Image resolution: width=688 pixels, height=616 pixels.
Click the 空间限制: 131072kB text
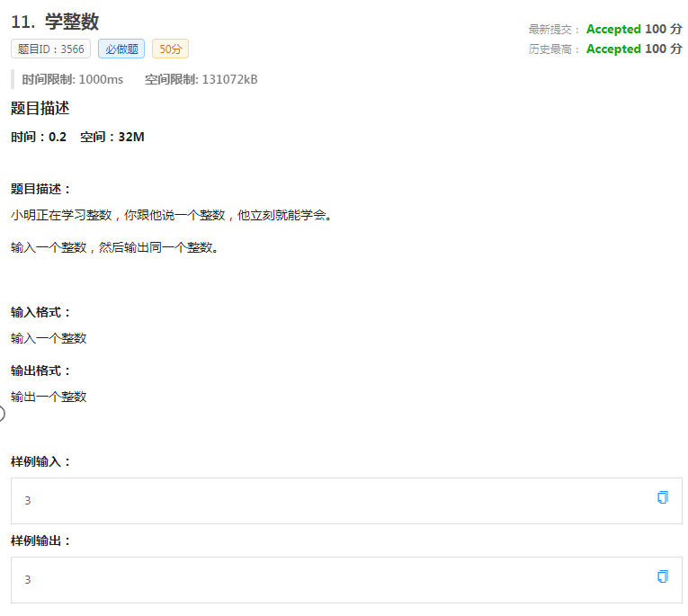(x=201, y=79)
